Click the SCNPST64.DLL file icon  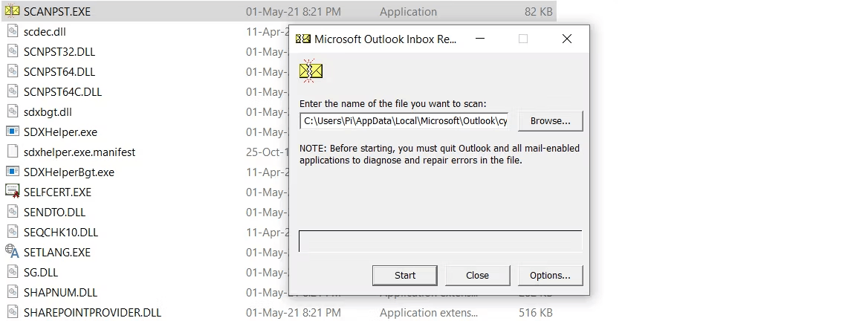[12, 71]
